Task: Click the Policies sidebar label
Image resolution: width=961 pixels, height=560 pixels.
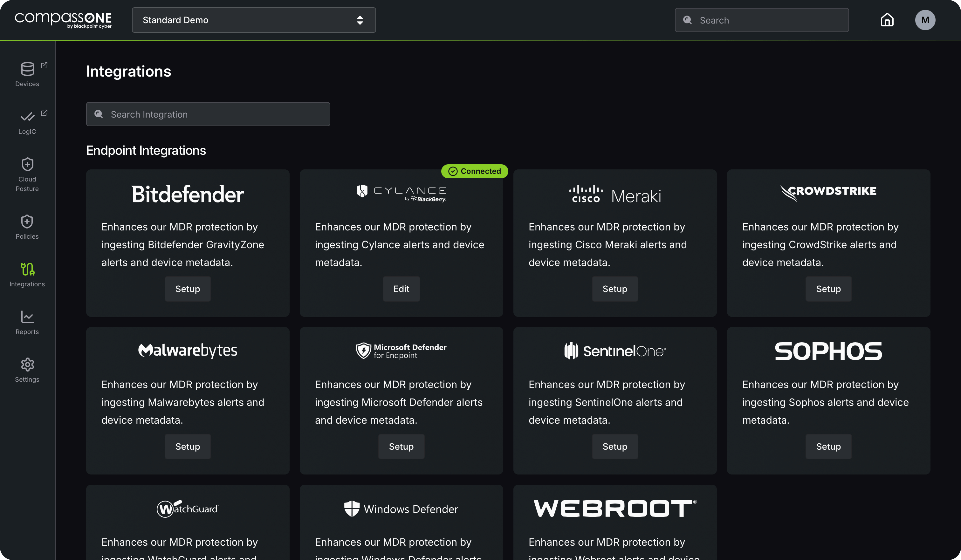Action: (x=27, y=236)
